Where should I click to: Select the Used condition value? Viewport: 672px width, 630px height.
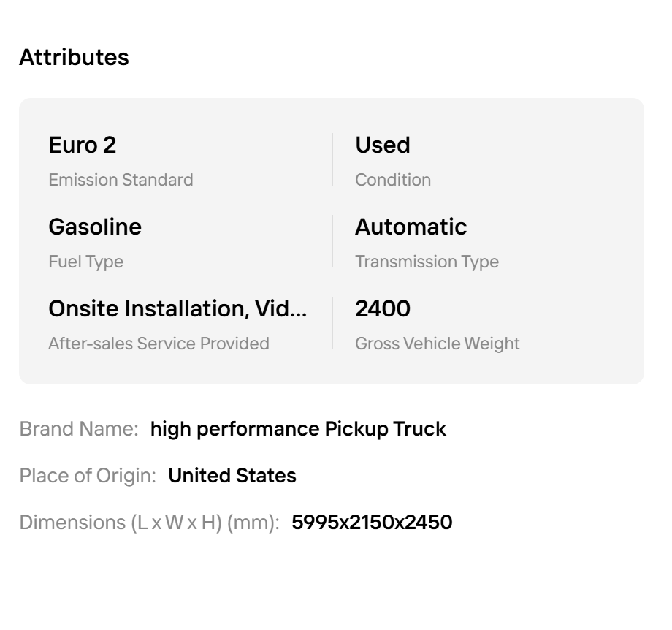pos(382,145)
